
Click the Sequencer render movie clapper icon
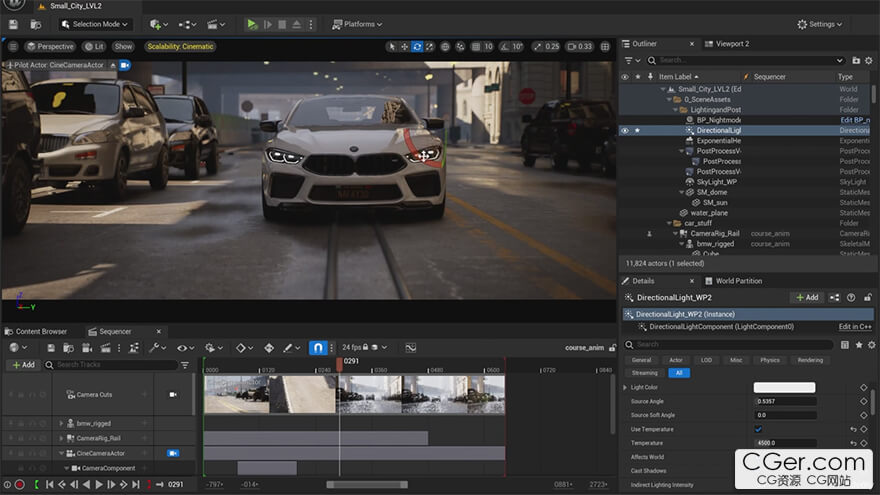coord(105,348)
